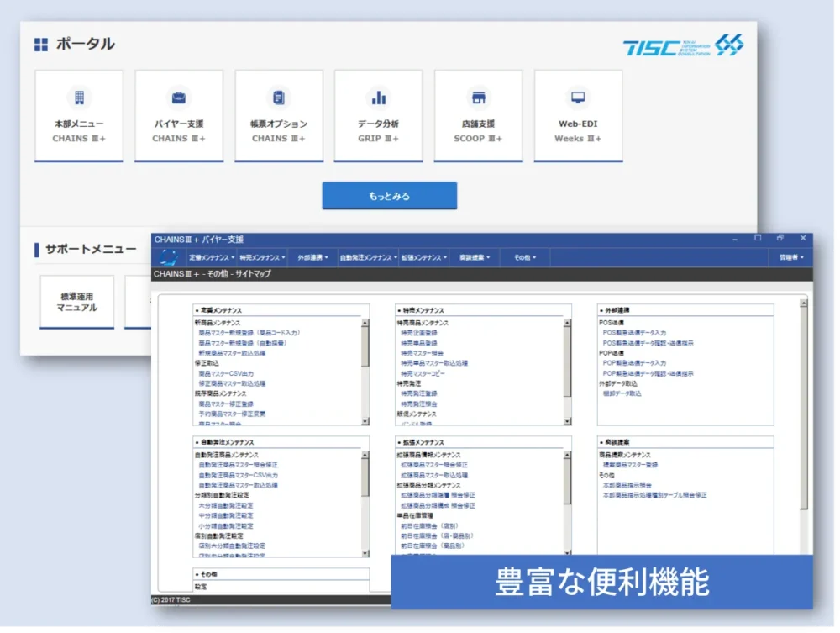Click the scroll-down arrow in the 特売メンテナンス panel
This screenshot has width=840, height=633.
pos(567,422)
